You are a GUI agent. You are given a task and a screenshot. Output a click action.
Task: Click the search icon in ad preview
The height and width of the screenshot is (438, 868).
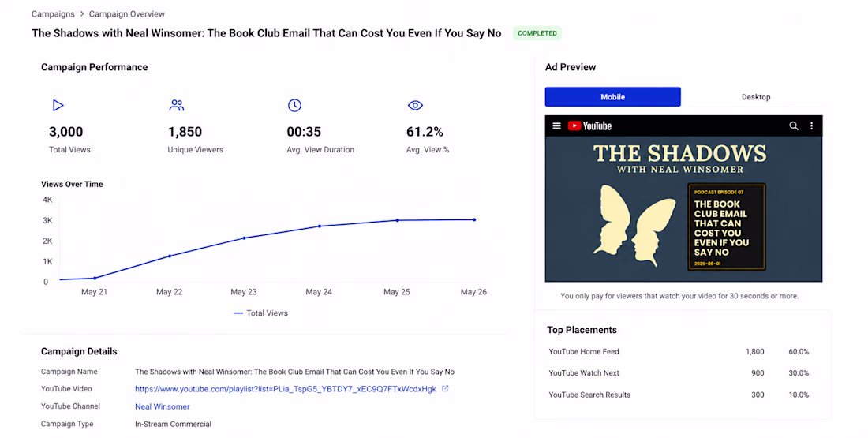(793, 126)
